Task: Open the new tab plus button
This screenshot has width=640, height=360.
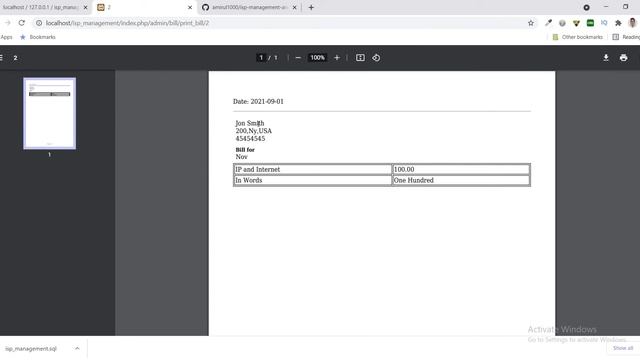Action: pyautogui.click(x=311, y=7)
